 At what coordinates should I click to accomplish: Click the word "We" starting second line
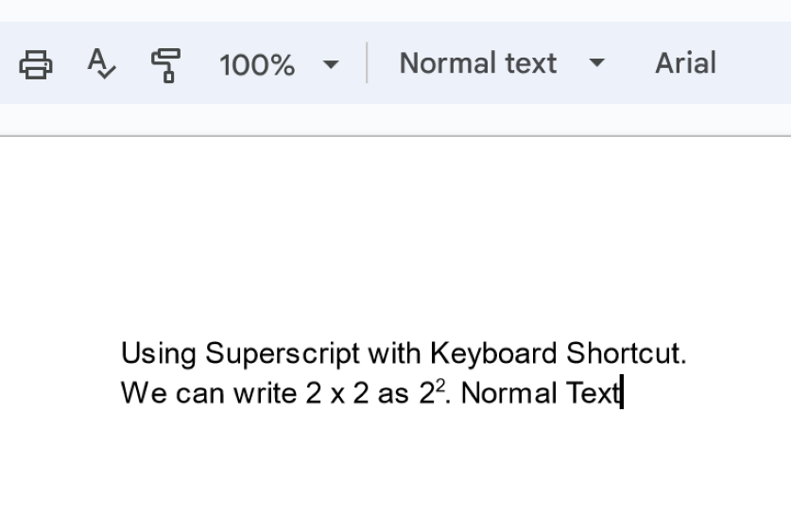click(x=139, y=393)
